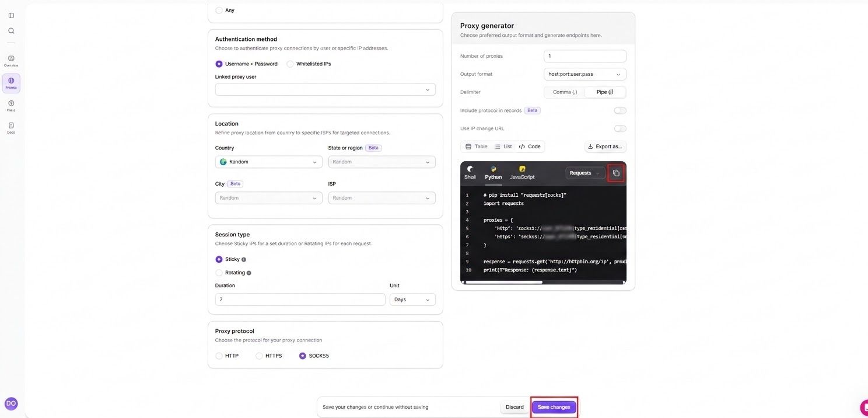Click the Save changes button

point(554,407)
